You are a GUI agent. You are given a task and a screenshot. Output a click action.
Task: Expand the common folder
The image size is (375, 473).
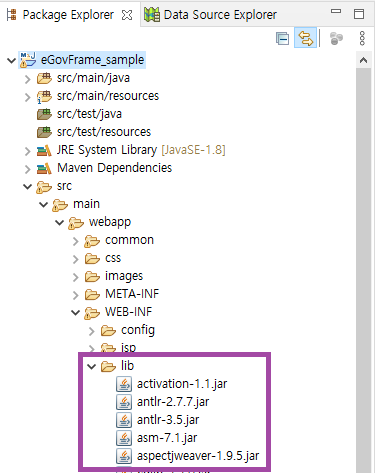(x=76, y=241)
